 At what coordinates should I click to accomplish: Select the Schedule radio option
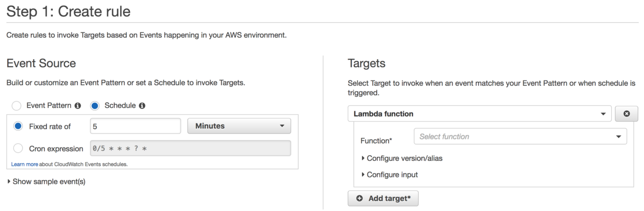[95, 105]
